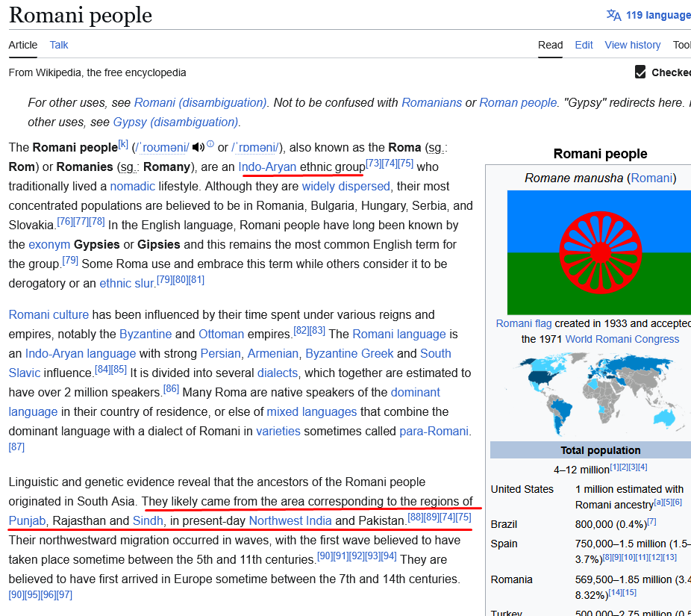Image resolution: width=691 pixels, height=616 pixels.
Task: Play the Romani pronunciation audio speaker icon
Action: pyautogui.click(x=198, y=147)
